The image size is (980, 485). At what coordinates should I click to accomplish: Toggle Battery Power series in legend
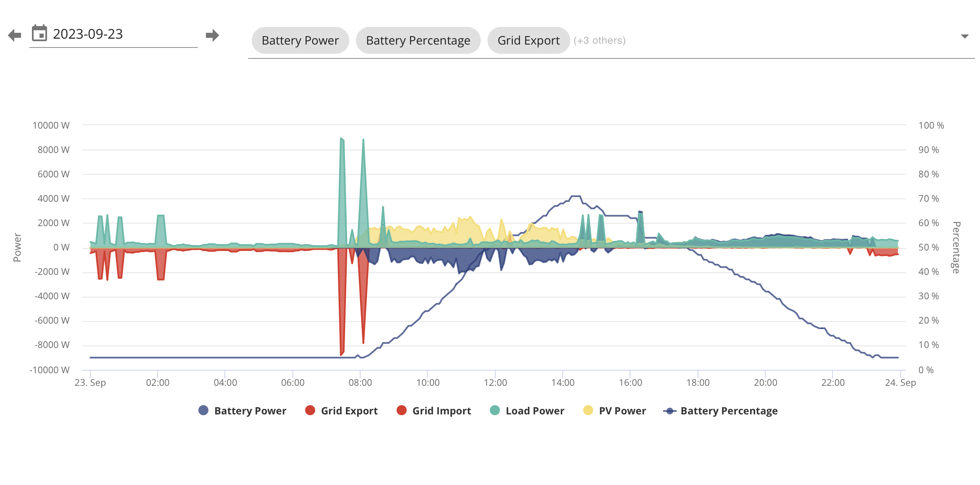click(250, 411)
